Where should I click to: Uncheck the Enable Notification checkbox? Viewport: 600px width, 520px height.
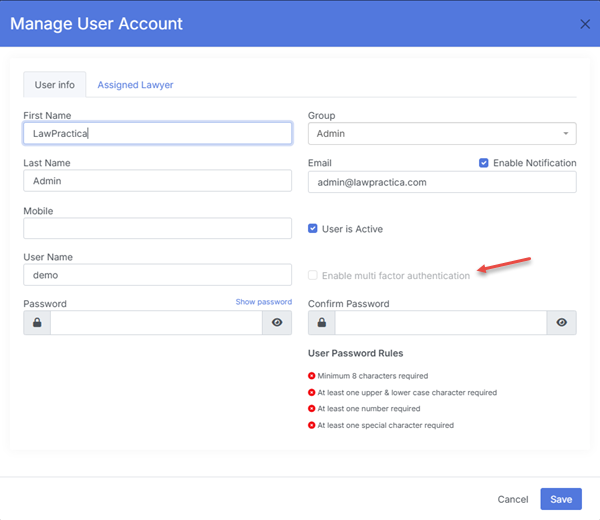484,163
